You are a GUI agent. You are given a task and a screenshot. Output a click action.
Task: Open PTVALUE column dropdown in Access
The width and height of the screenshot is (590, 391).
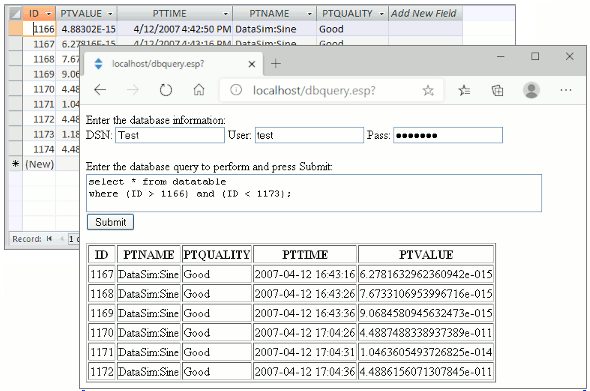coord(110,14)
